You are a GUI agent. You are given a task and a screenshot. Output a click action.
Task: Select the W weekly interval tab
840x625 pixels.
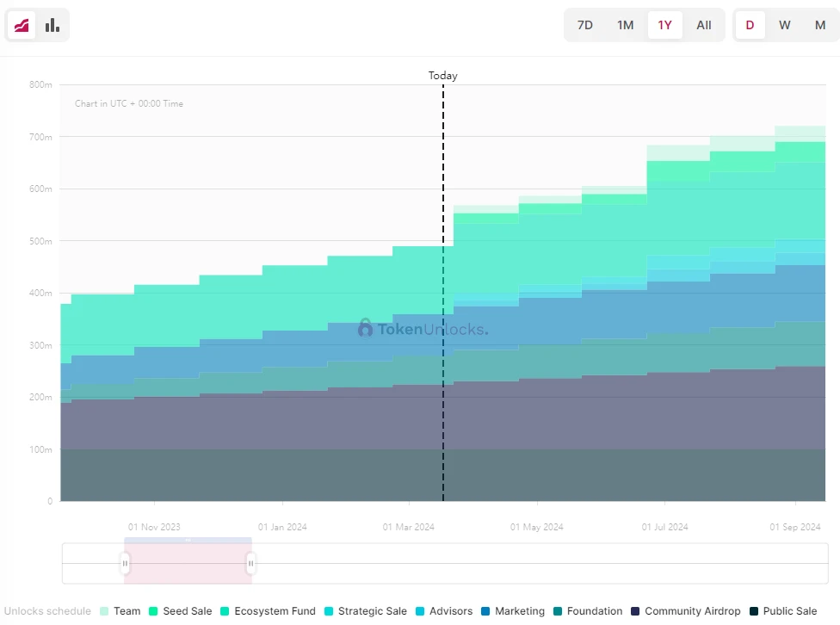tap(785, 25)
